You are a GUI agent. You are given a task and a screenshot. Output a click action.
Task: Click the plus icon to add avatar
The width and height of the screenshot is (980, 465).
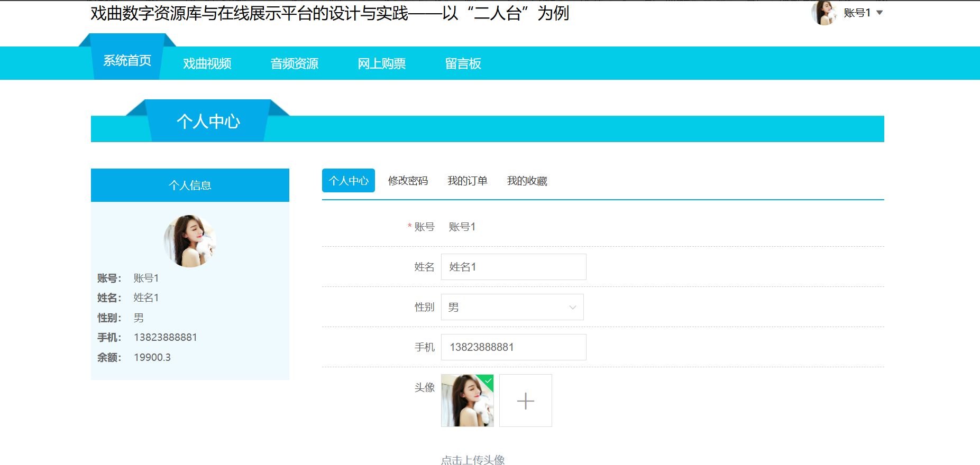(x=526, y=401)
